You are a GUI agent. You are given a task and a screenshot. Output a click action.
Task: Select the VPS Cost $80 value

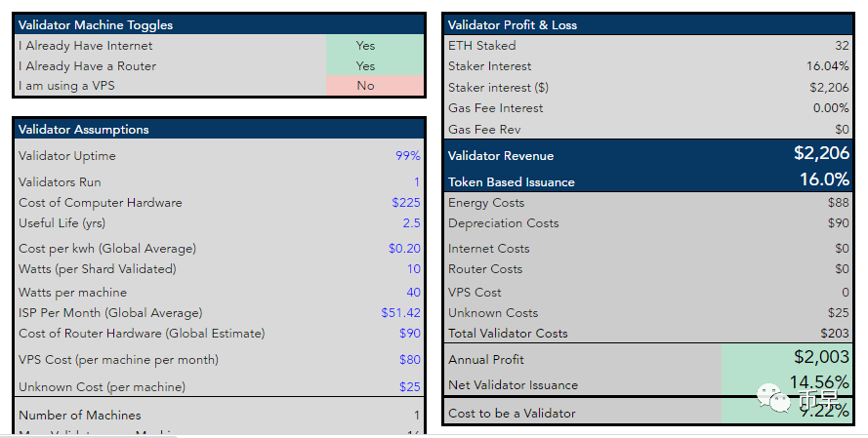(409, 360)
